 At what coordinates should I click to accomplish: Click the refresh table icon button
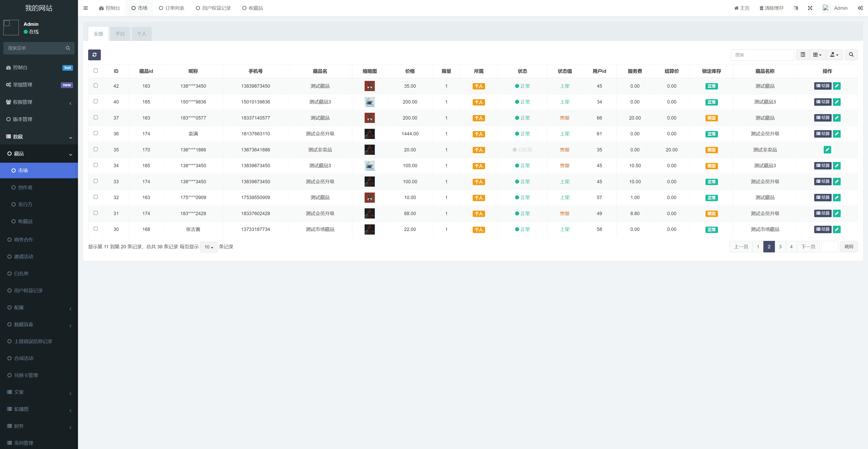coord(94,54)
